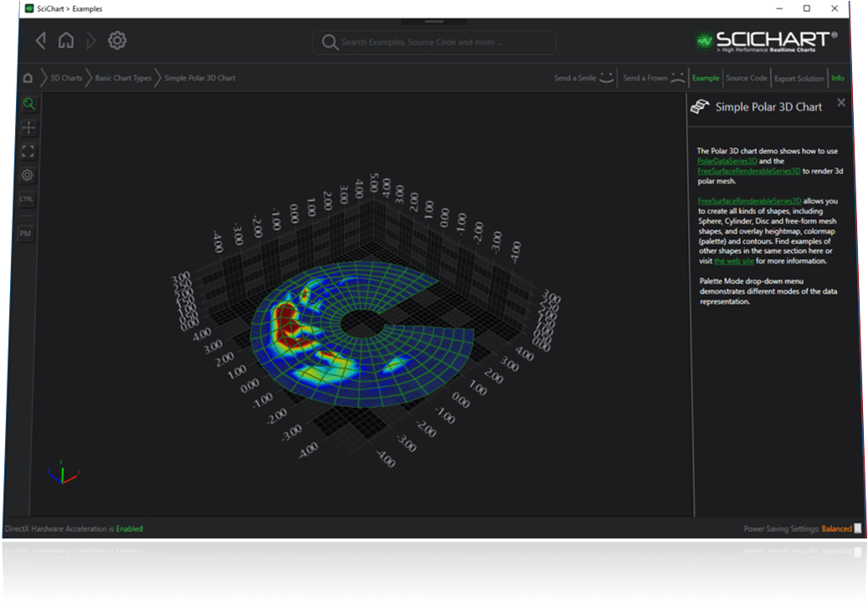The image size is (868, 603).
Task: Close the Simple Polar 3D Chart panel
Action: 841,102
